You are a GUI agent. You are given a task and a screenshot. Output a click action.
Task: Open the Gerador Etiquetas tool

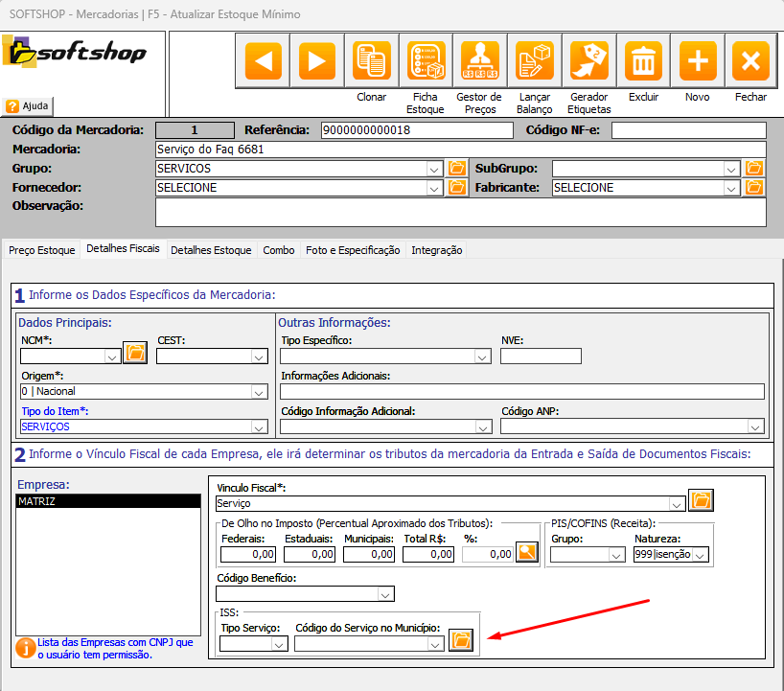[x=588, y=59]
